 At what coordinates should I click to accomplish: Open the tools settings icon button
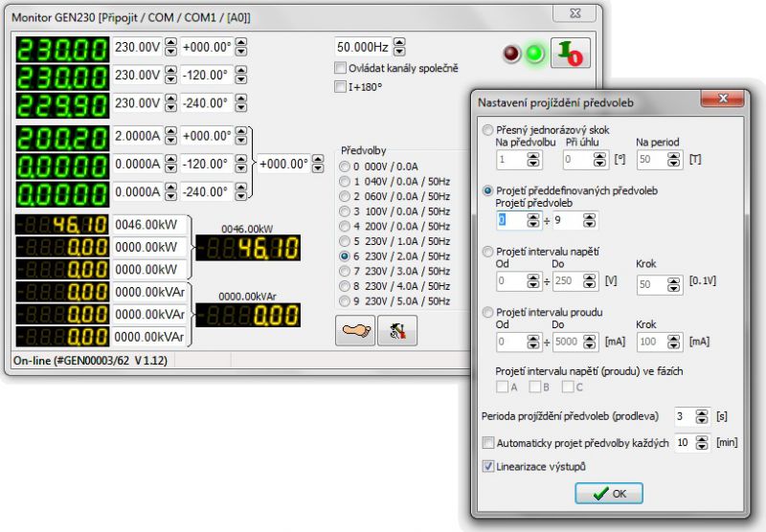coord(397,330)
